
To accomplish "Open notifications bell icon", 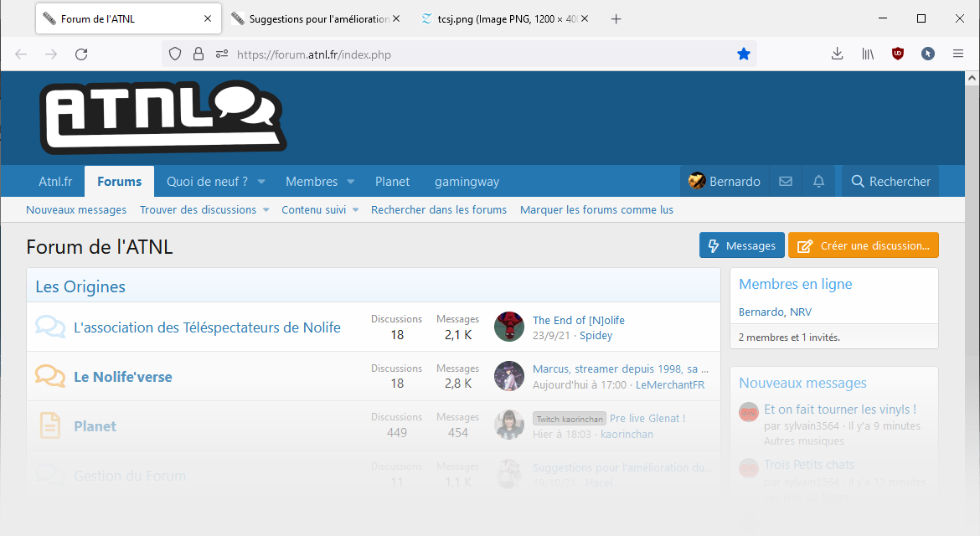I will click(818, 181).
